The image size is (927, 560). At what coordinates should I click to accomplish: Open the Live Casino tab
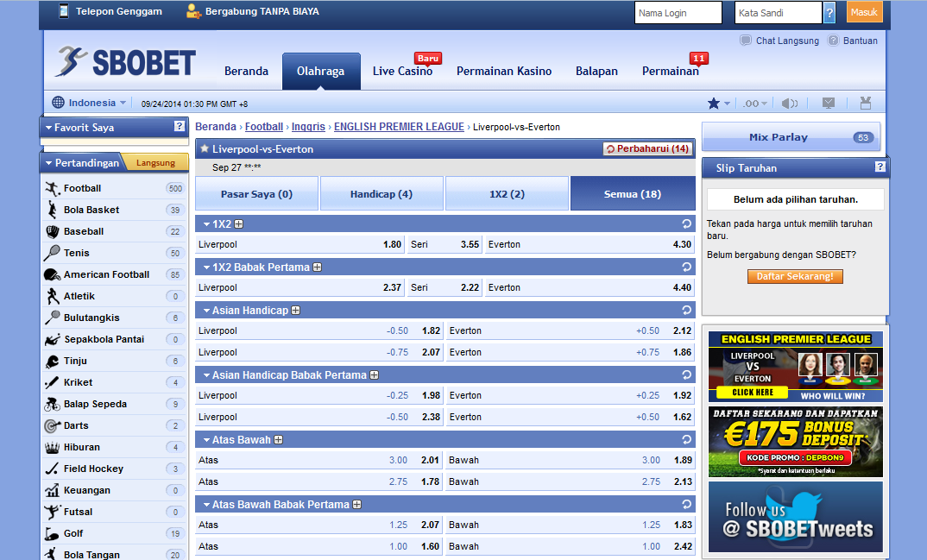402,71
